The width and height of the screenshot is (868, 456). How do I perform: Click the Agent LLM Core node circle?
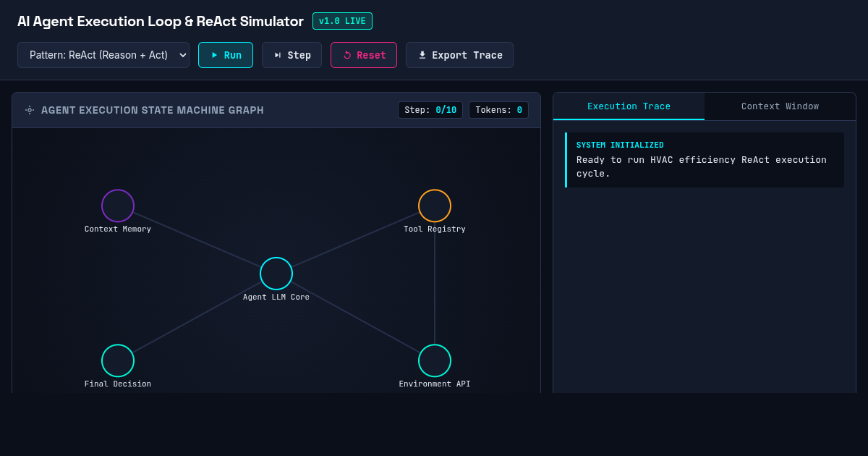coord(276,274)
